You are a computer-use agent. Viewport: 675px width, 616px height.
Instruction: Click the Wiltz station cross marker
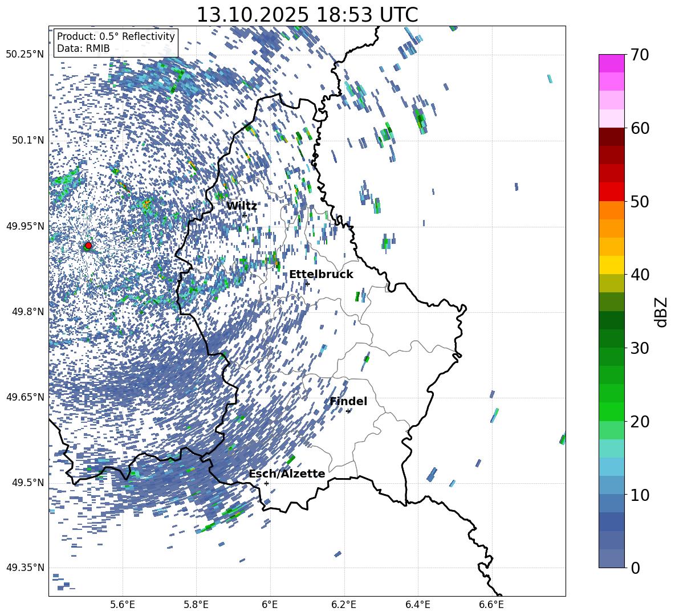pyautogui.click(x=245, y=215)
